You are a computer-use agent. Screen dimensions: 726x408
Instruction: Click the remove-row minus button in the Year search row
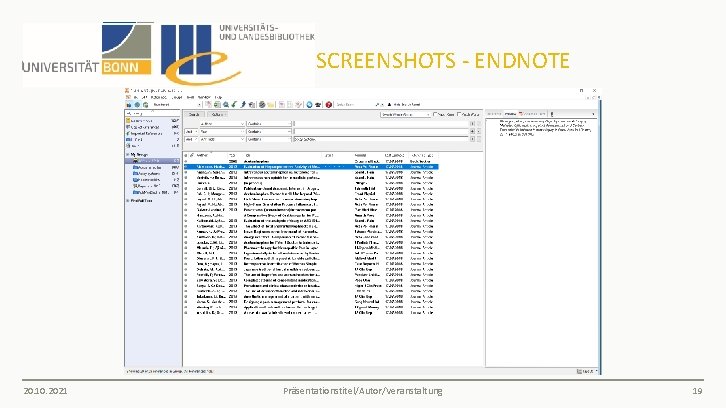pyautogui.click(x=479, y=132)
